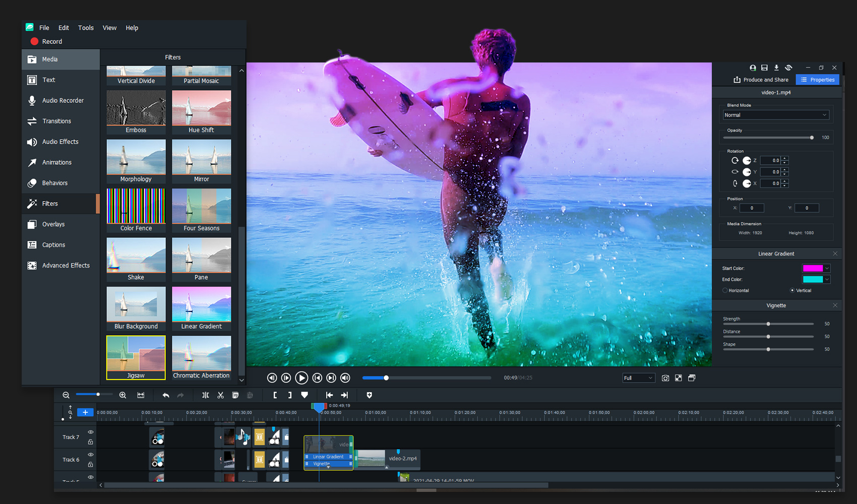The image size is (857, 504).
Task: Open the Transitions panel
Action: 57,121
